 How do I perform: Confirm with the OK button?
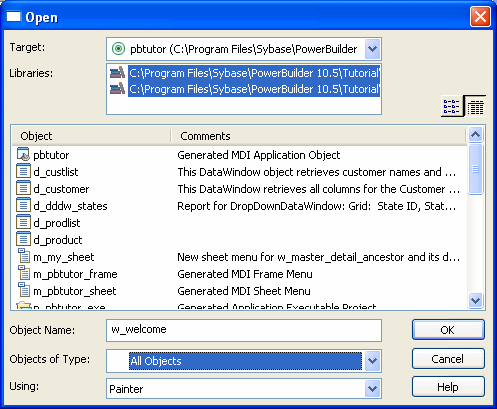coord(448,330)
